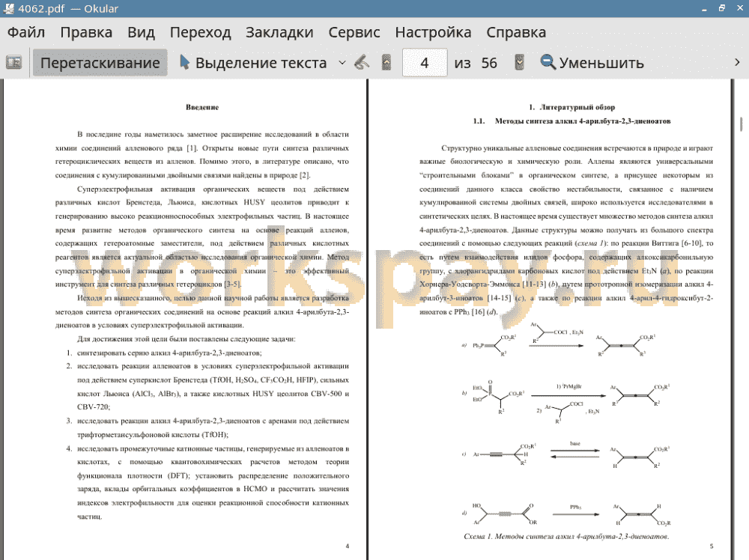Restore the Okular window size
The width and height of the screenshot is (749, 560).
pos(722,8)
